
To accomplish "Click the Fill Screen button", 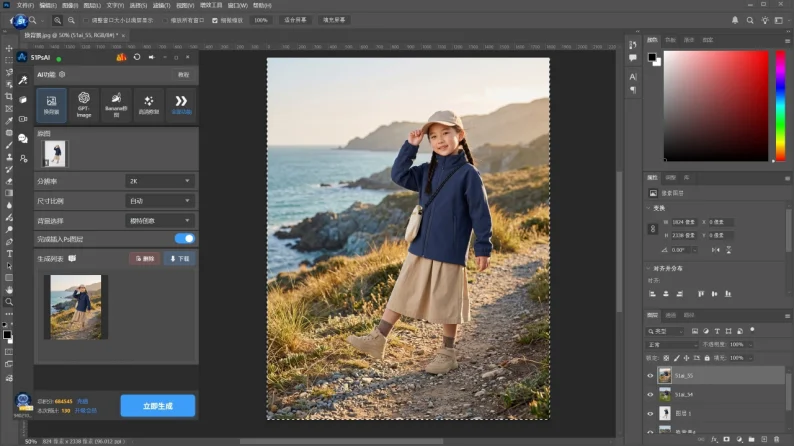I will [x=334, y=20].
